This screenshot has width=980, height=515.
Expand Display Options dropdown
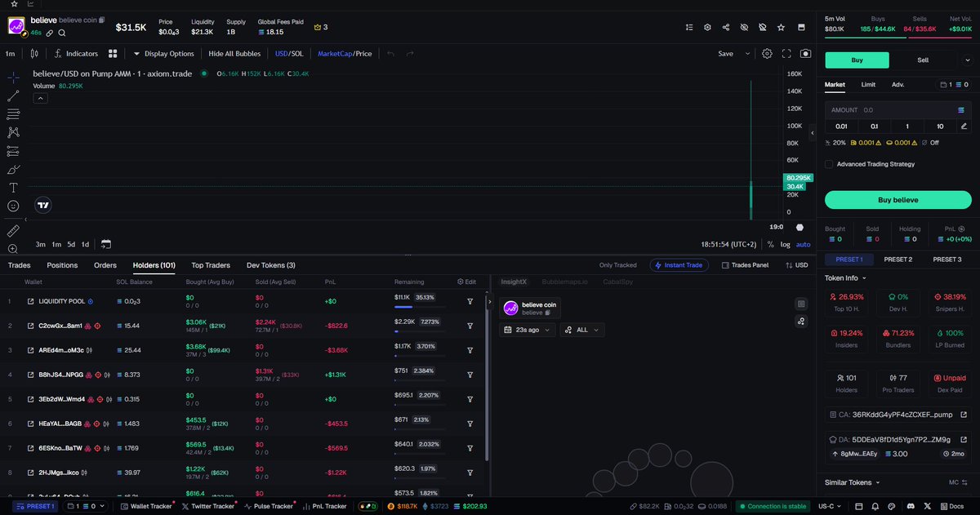pyautogui.click(x=163, y=54)
